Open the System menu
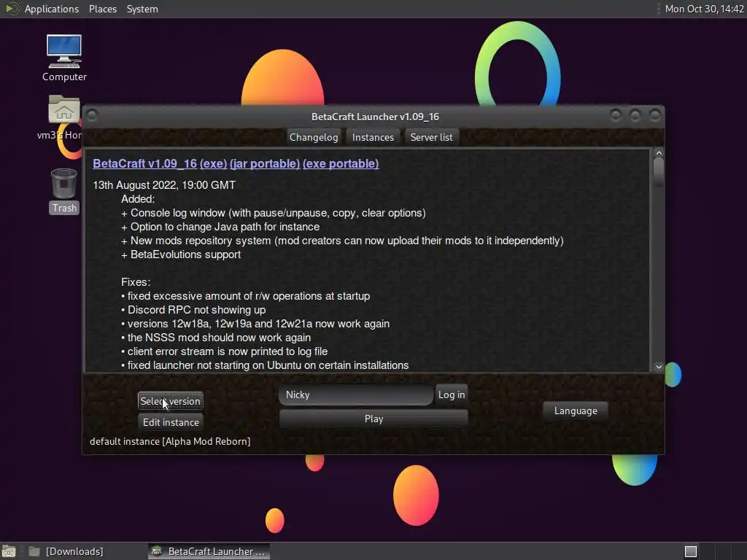Screen dimensions: 747x560 point(142,9)
